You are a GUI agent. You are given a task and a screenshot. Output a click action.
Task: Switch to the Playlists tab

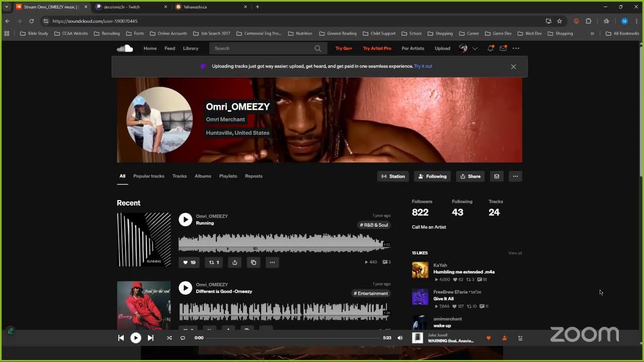(228, 176)
